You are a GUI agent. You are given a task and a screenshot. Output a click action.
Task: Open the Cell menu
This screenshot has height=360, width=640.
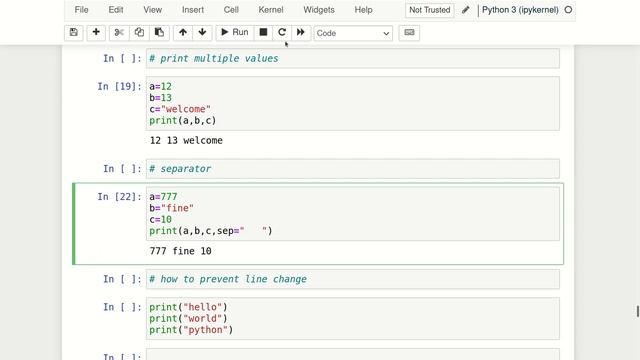[x=231, y=10]
